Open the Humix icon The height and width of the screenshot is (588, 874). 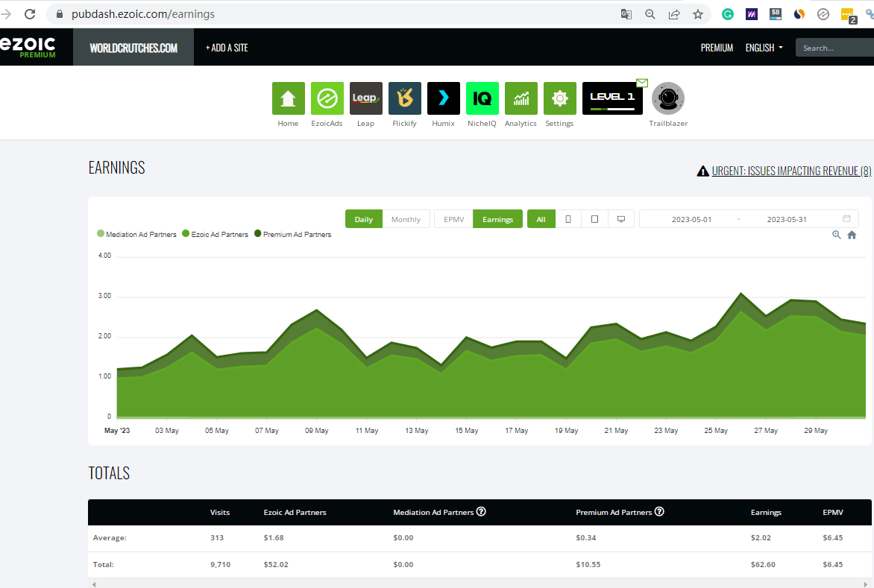pyautogui.click(x=444, y=98)
